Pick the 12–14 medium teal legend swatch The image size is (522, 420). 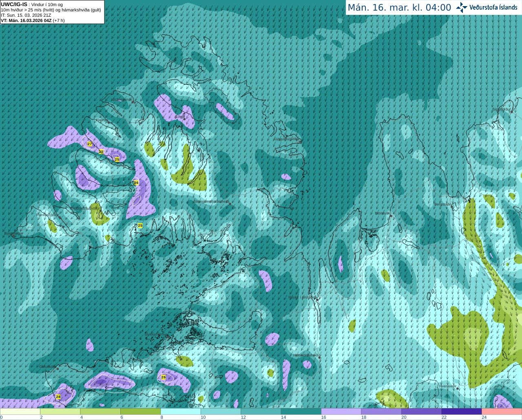(261, 411)
